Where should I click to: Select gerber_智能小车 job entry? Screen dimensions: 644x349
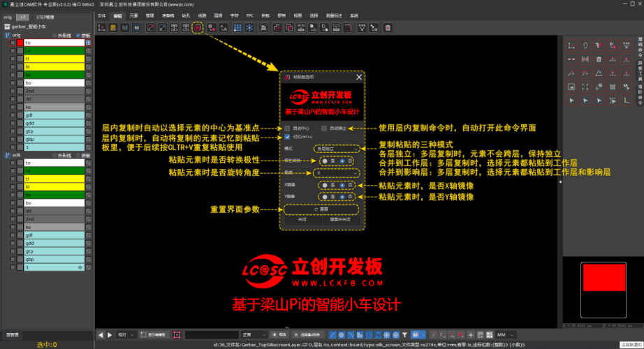point(25,27)
